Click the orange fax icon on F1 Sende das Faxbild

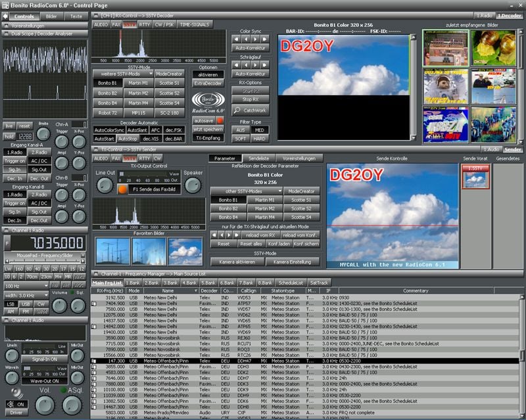click(x=122, y=189)
